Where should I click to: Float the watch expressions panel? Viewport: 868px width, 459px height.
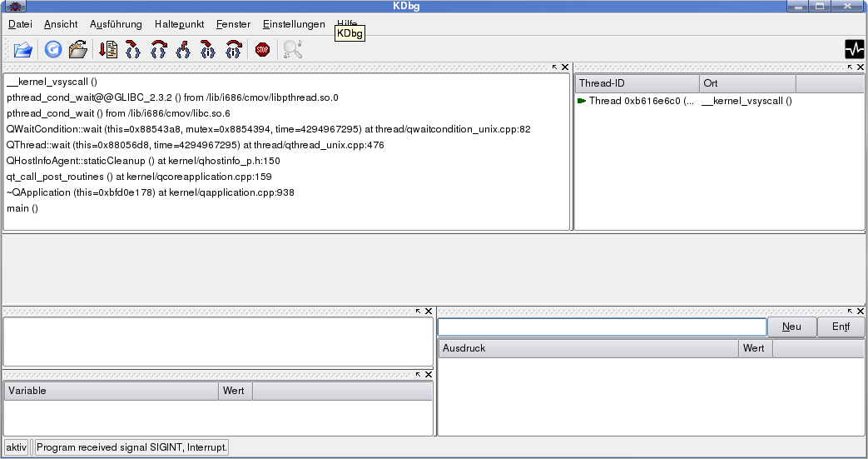tap(851, 312)
